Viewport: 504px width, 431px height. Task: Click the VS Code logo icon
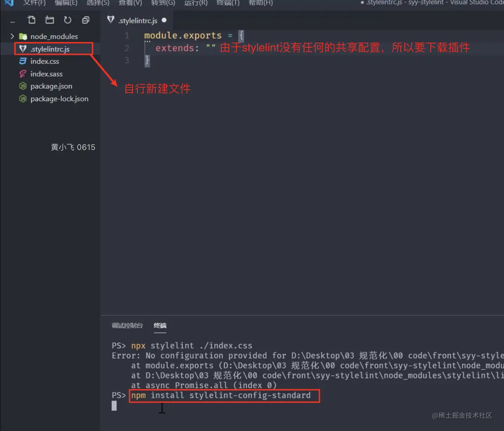(9, 3)
